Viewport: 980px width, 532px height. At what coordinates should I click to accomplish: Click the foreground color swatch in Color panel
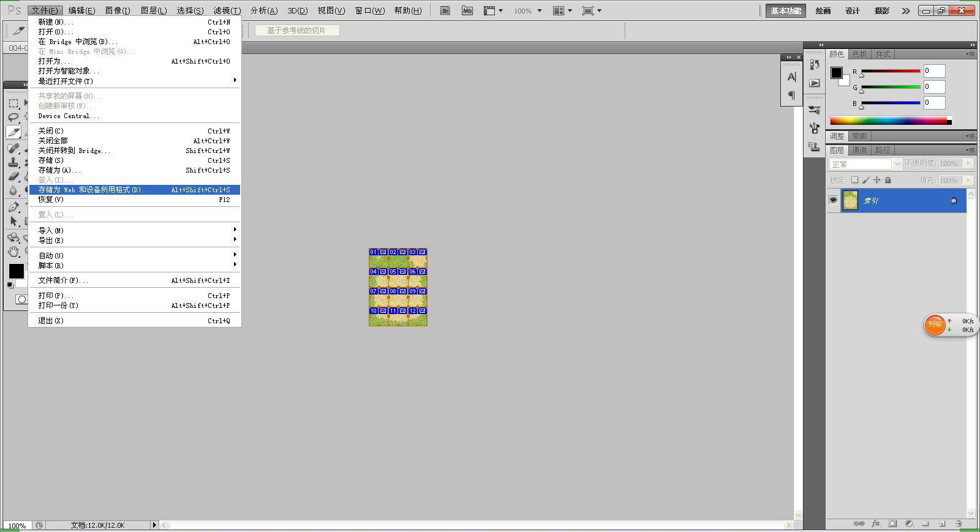pos(836,73)
